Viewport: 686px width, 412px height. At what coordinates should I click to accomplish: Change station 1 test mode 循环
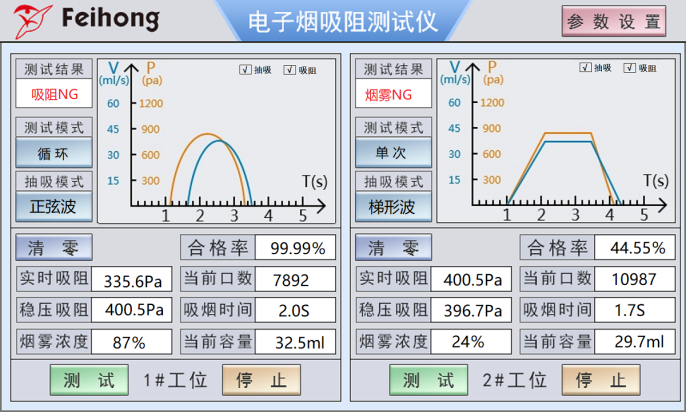point(54,153)
